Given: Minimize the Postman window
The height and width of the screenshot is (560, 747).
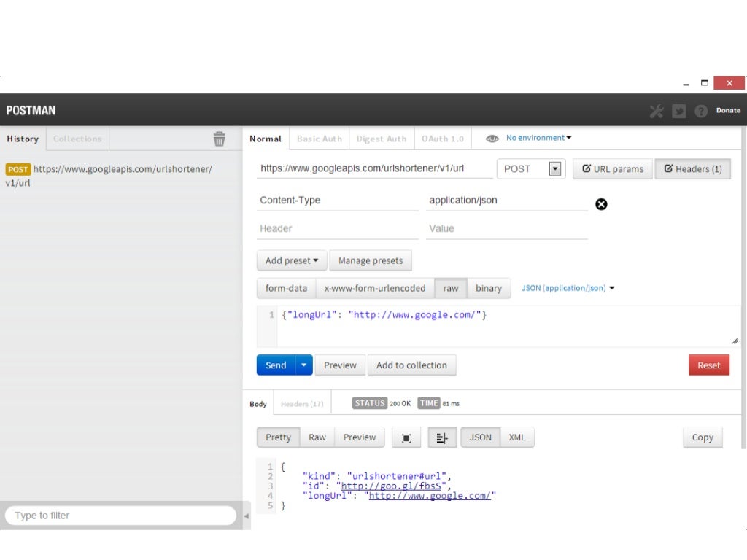Looking at the screenshot, I should coord(686,83).
